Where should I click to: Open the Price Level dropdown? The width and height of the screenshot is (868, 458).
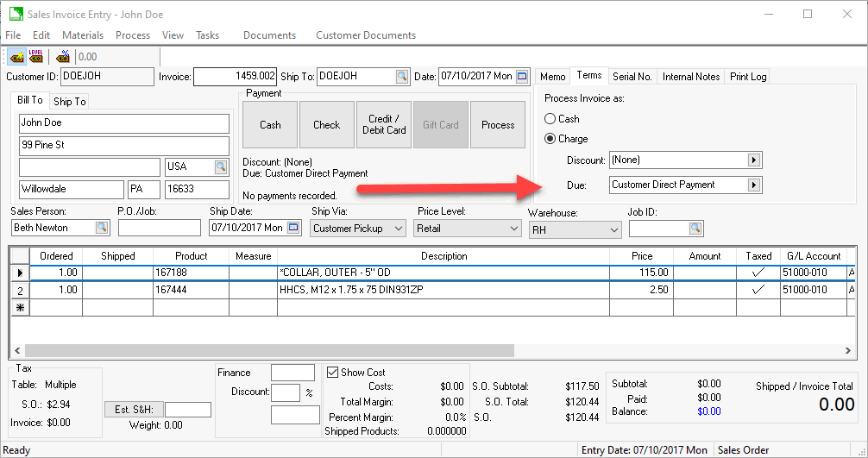(x=513, y=229)
